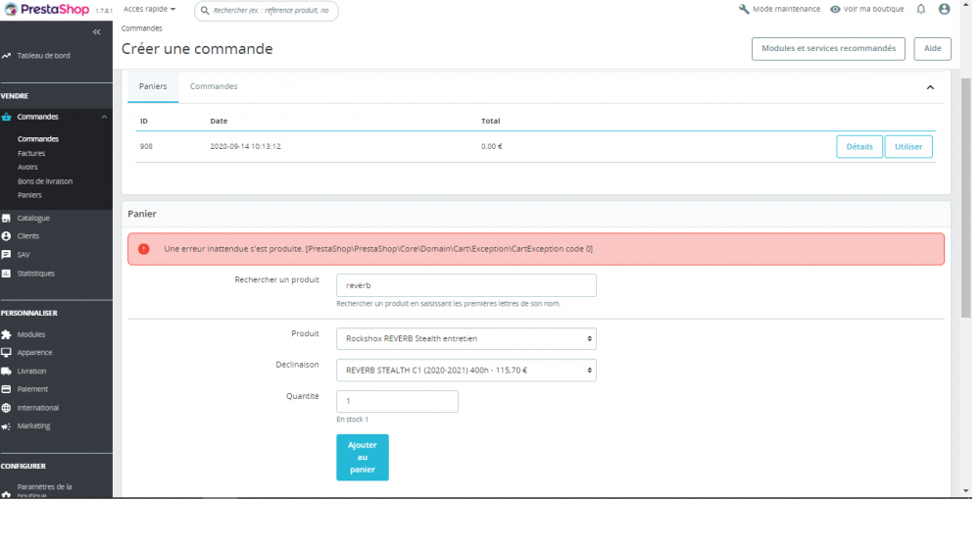Click the Paiement credit card icon

[x=6, y=389]
